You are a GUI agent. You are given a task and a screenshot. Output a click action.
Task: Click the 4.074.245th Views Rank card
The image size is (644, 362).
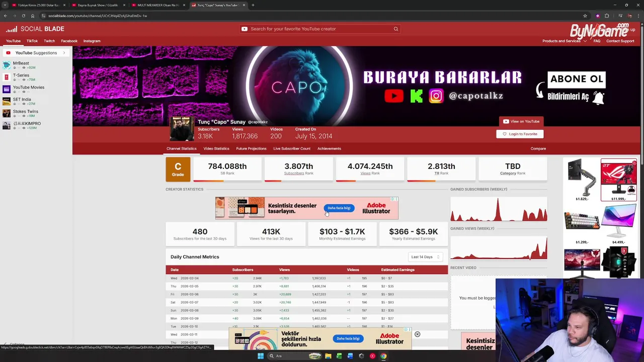click(370, 169)
